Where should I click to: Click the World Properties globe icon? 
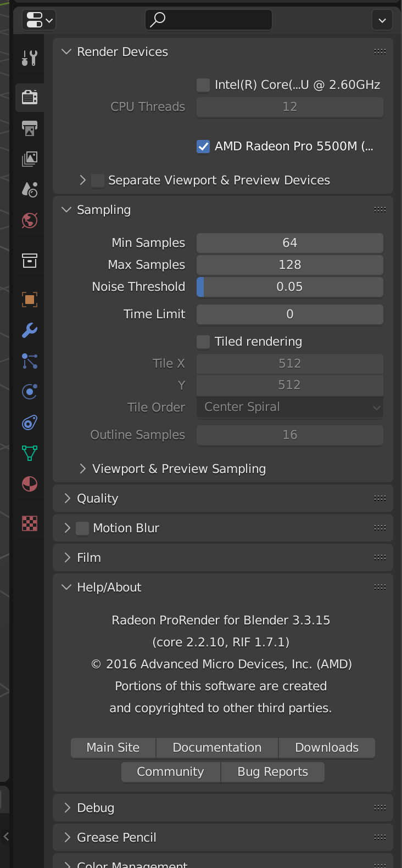point(29,221)
